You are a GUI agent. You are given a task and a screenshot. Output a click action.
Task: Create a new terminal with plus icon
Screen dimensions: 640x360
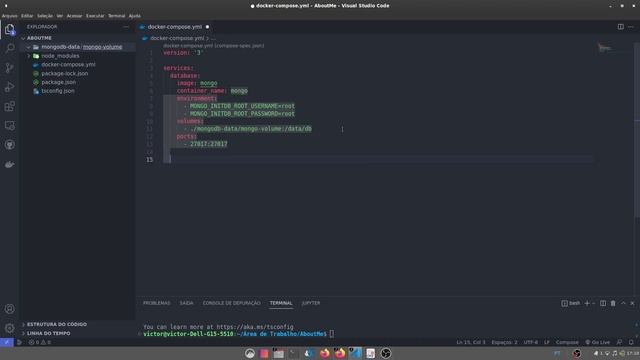tap(587, 303)
